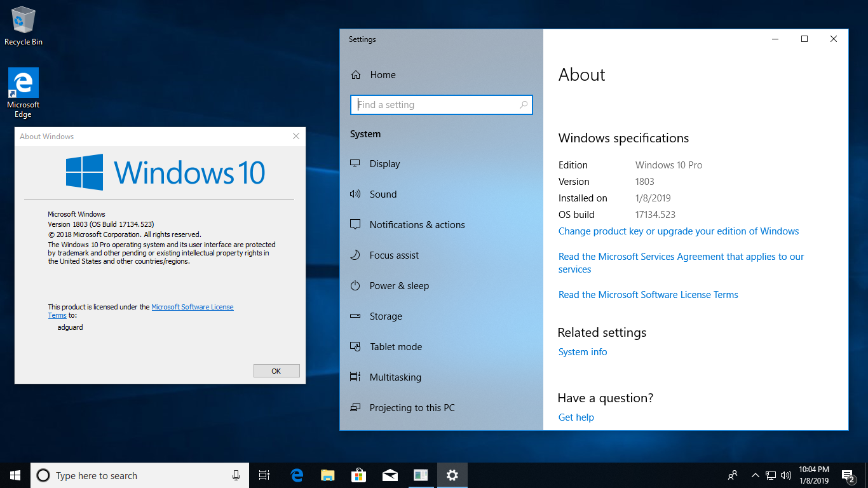Open the Mail app from taskbar
The width and height of the screenshot is (868, 488).
click(390, 475)
